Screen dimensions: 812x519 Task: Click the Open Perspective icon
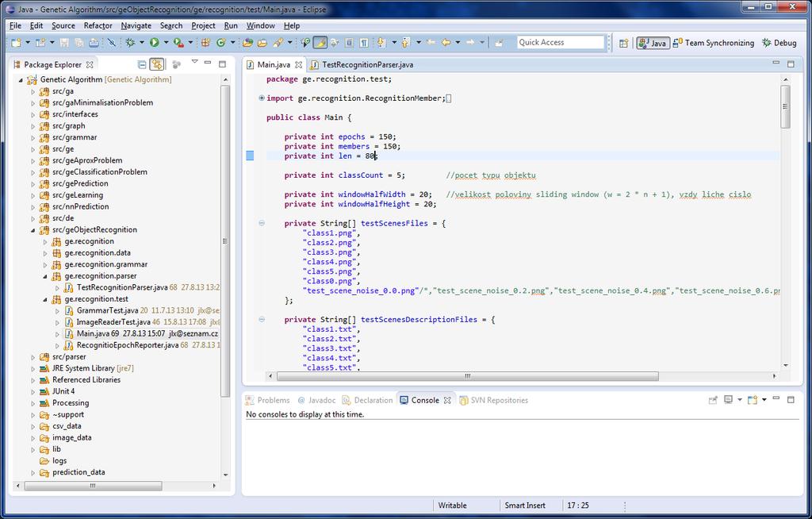624,43
